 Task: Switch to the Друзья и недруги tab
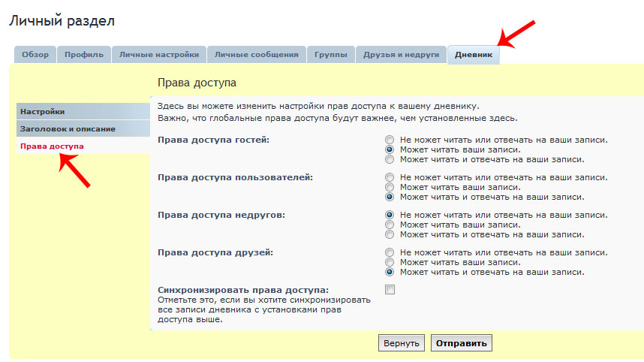(401, 55)
